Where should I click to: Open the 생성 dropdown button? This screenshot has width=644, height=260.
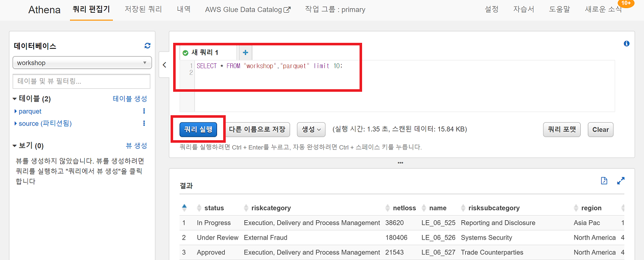pyautogui.click(x=311, y=129)
